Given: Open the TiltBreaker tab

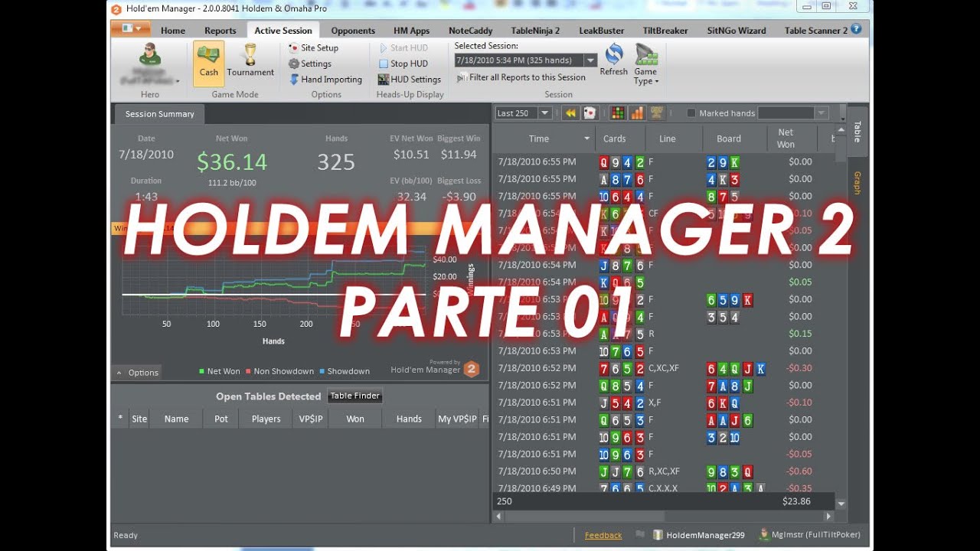Looking at the screenshot, I should 665,31.
